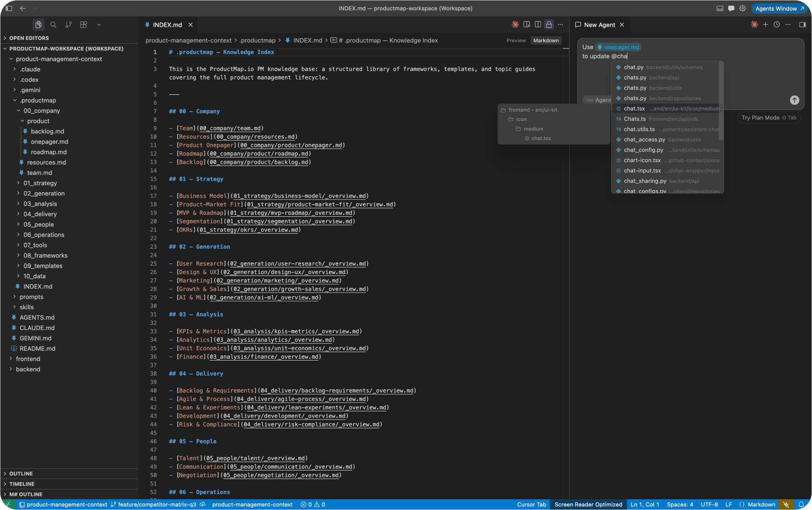Open the Agent mode dropdown
This screenshot has height=510, width=812.
[x=599, y=100]
